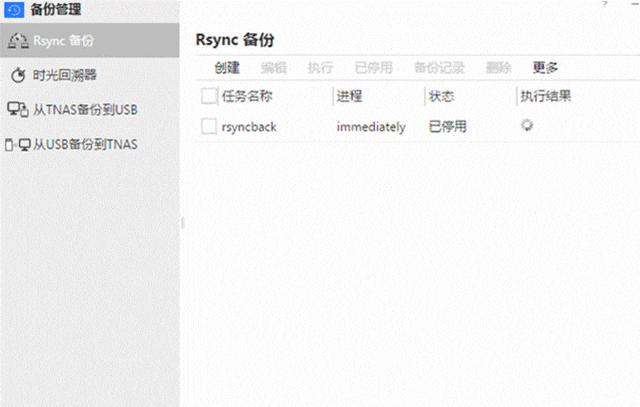The height and width of the screenshot is (407, 640).
Task: Open the 更多 (More) dropdown
Action: point(545,68)
